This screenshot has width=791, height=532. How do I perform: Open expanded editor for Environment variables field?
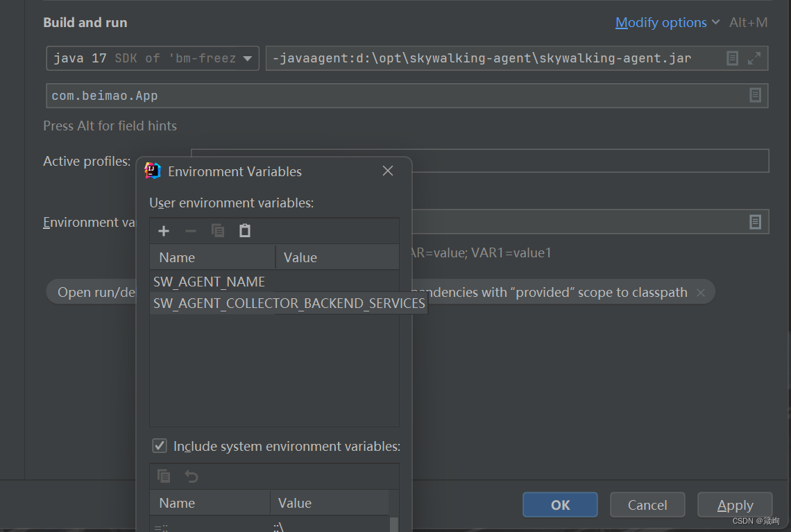click(x=755, y=221)
